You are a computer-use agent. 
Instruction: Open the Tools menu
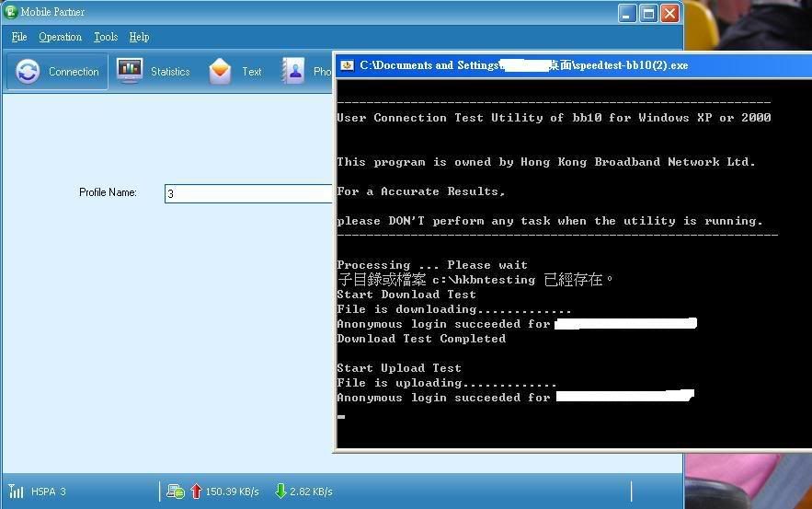coord(106,37)
